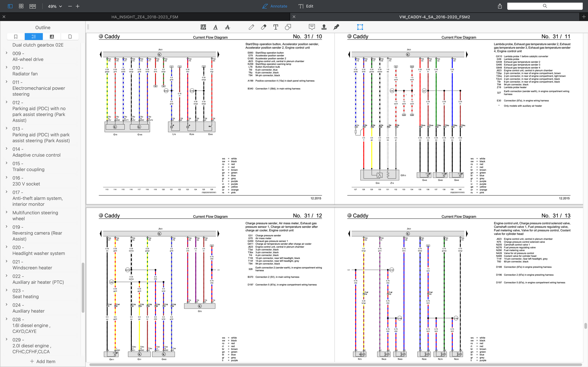Expand 023 - Seat heating outline entry

tap(7, 290)
